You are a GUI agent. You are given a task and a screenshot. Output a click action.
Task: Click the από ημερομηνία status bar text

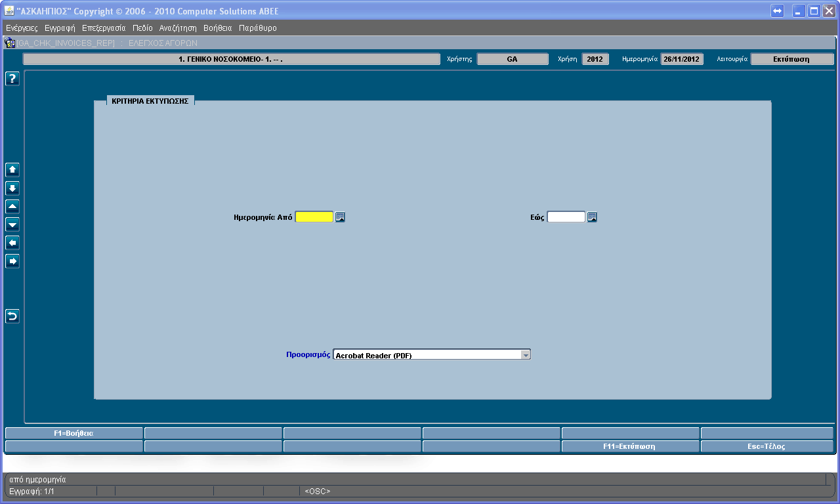pyautogui.click(x=38, y=480)
